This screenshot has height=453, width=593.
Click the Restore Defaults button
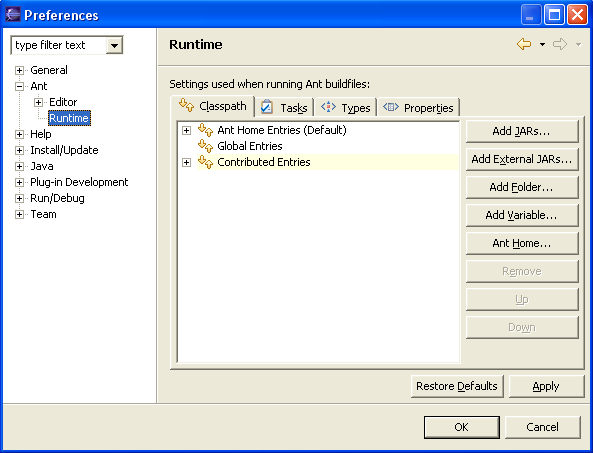pyautogui.click(x=457, y=386)
